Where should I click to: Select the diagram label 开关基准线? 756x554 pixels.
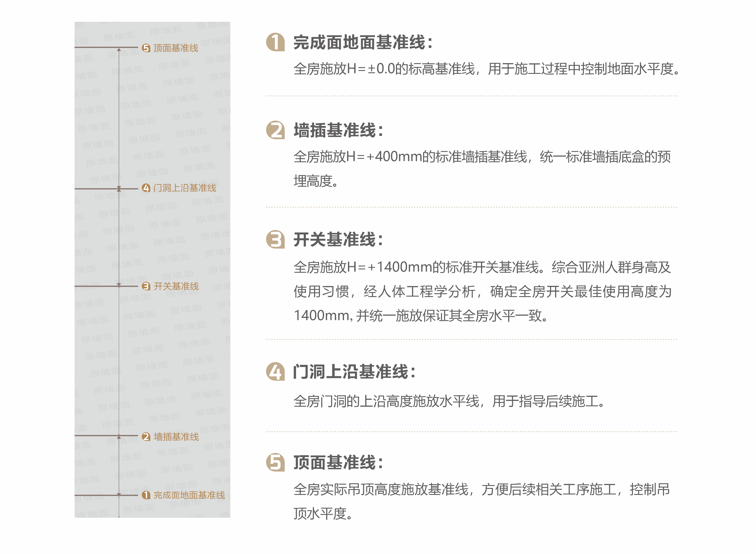pyautogui.click(x=176, y=286)
